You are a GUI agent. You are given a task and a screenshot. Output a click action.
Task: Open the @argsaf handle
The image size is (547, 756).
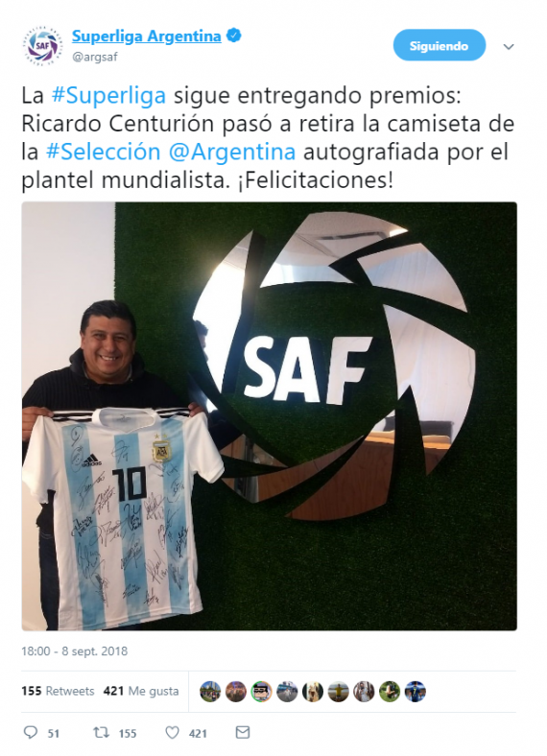pos(95,57)
